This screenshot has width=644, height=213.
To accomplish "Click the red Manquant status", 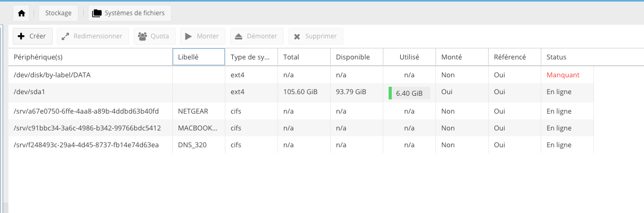I will (x=562, y=75).
